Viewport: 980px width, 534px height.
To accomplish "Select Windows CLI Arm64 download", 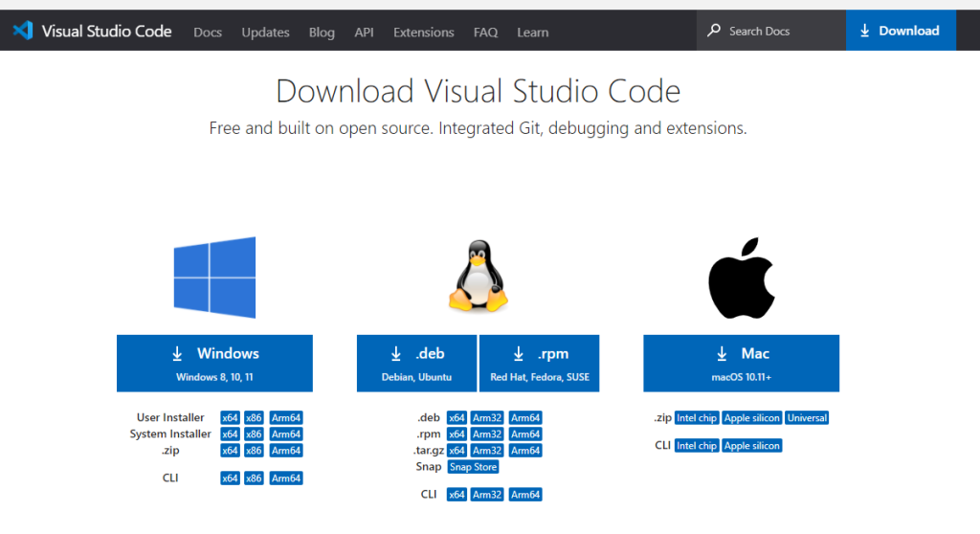I will 286,478.
